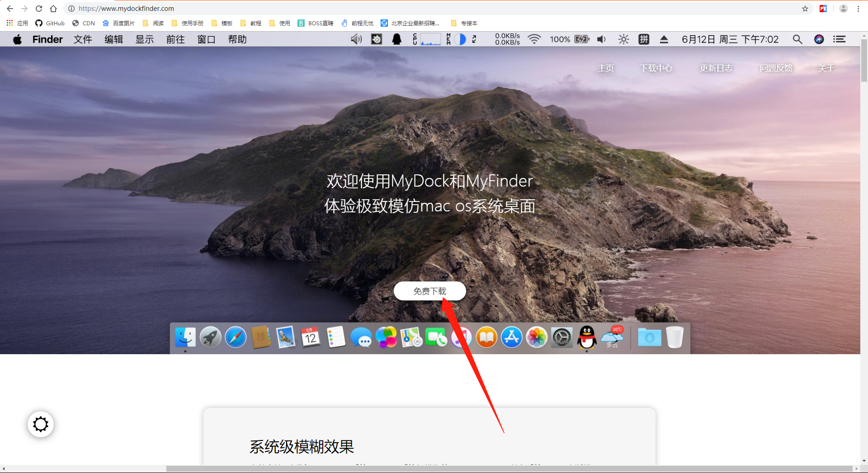868x473 pixels.
Task: Click the Wi-Fi status icon
Action: [534, 39]
